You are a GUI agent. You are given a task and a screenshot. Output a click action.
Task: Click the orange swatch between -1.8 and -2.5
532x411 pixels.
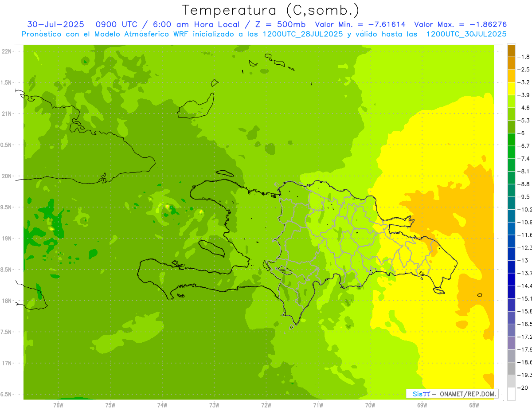tap(511, 63)
